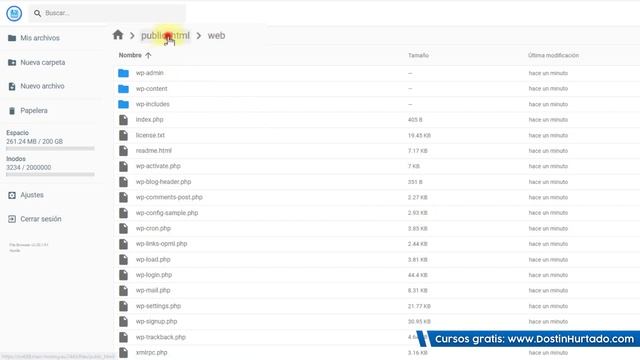The image size is (640, 360).
Task: Click the modification time of wp-settings.php
Action: (548, 306)
